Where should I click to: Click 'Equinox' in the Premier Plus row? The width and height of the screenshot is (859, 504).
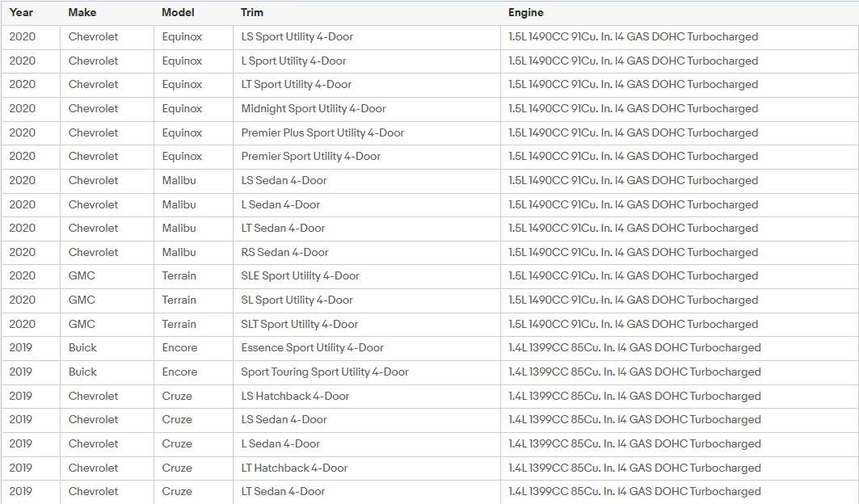(182, 132)
